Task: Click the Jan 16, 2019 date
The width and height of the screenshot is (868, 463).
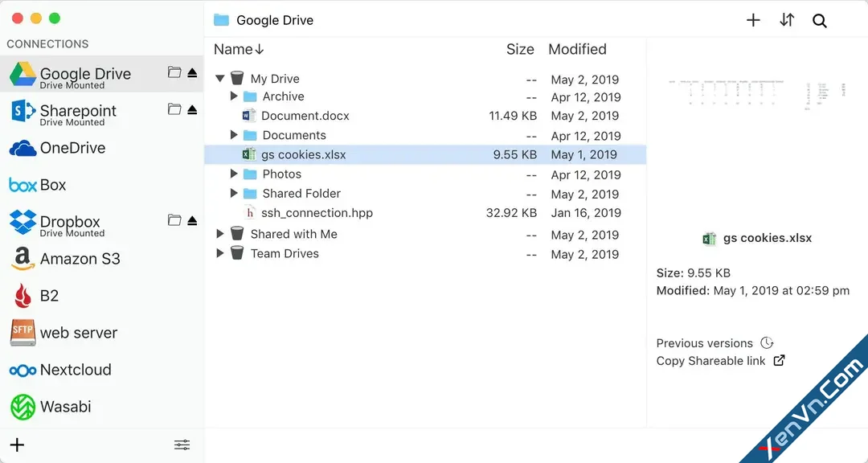Action: click(586, 213)
